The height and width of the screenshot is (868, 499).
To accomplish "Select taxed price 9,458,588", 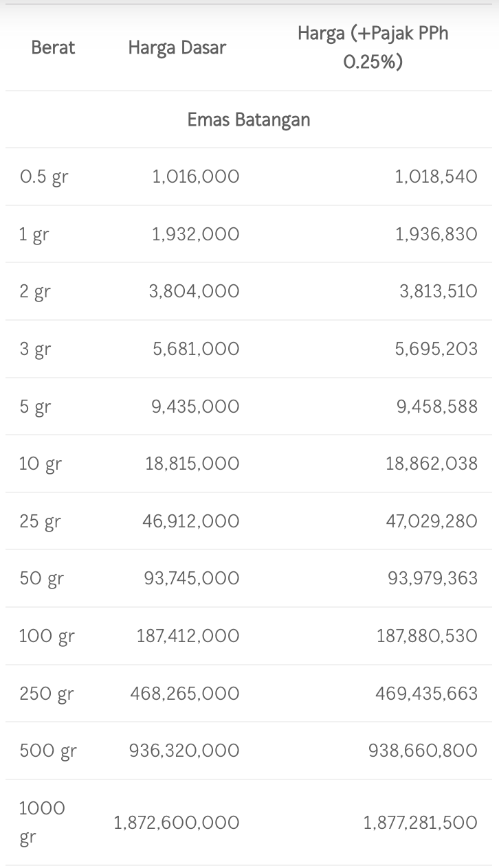I will pos(436,407).
